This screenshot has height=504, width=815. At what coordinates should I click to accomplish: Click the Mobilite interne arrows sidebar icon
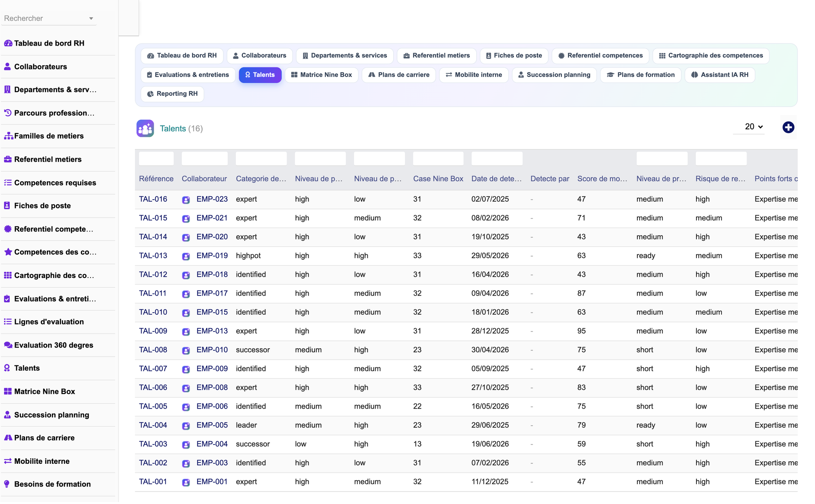point(8,461)
